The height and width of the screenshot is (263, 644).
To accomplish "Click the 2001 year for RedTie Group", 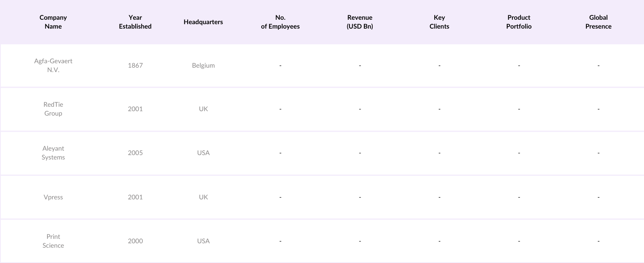I will tap(135, 109).
